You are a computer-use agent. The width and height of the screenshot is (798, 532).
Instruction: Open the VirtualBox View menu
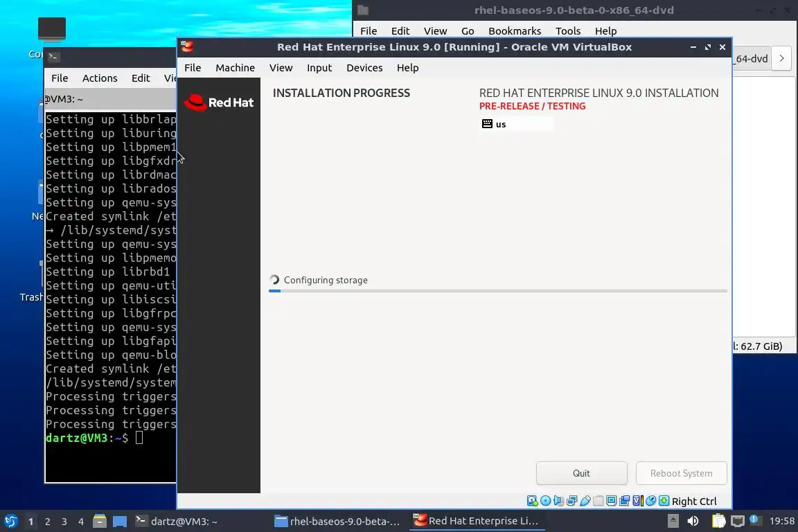coord(281,68)
